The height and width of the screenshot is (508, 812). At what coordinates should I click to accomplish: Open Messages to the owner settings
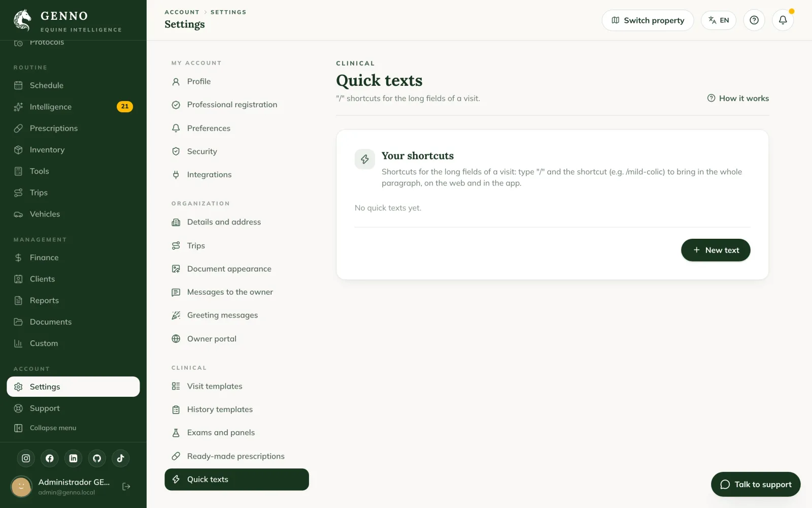pyautogui.click(x=236, y=292)
